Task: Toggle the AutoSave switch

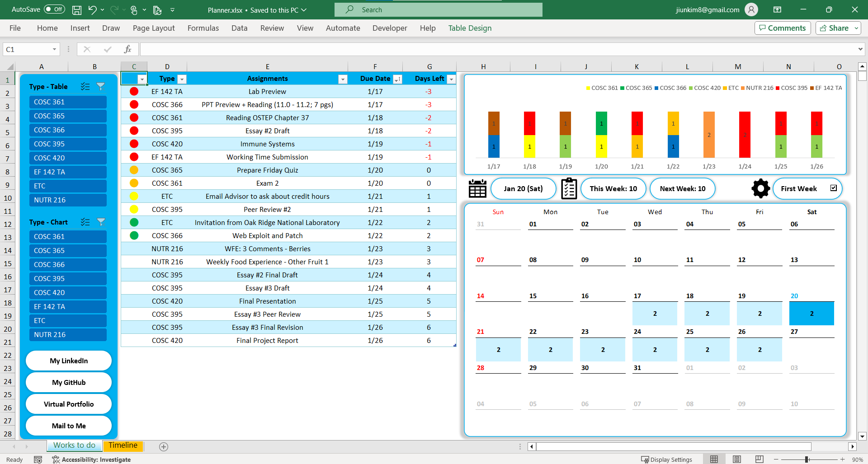Action: tap(54, 9)
